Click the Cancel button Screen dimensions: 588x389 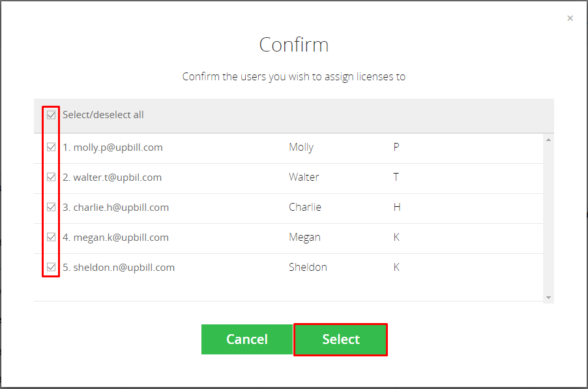[247, 339]
